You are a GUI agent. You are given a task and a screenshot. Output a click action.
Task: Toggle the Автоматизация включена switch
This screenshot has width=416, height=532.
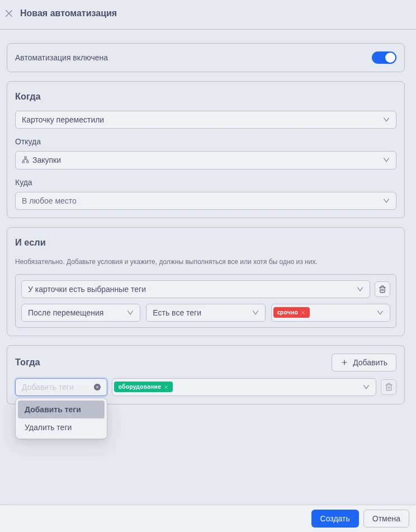(384, 58)
